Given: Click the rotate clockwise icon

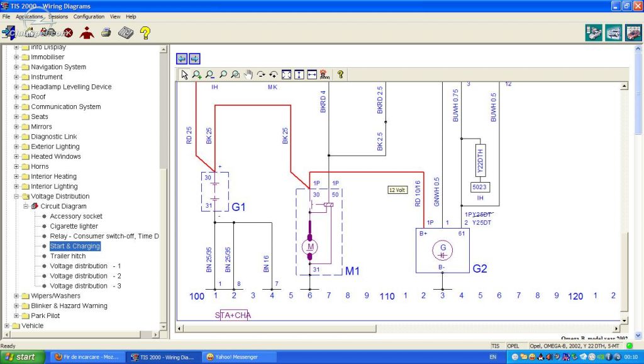Looking at the screenshot, I should click(x=261, y=74).
